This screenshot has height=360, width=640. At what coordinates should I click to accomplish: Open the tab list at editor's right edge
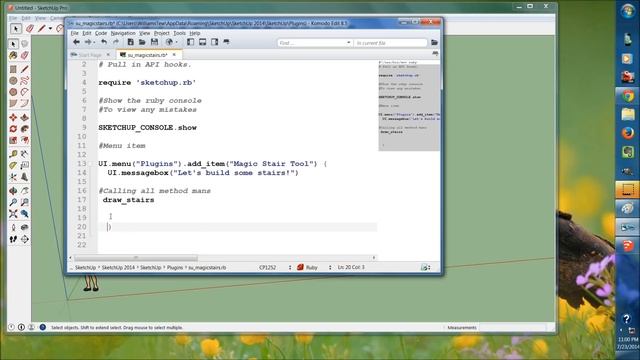click(435, 54)
